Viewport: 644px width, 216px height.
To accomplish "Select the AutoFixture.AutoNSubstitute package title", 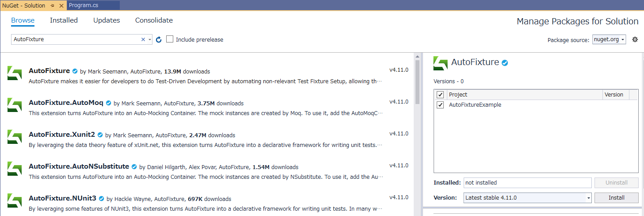I will point(79,166).
